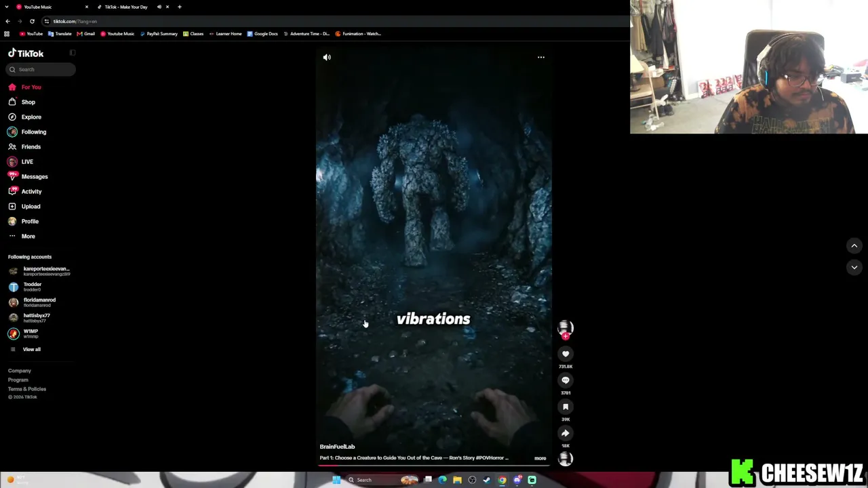Share the video using the arrow icon
Viewport: 868px width, 488px height.
(x=566, y=433)
